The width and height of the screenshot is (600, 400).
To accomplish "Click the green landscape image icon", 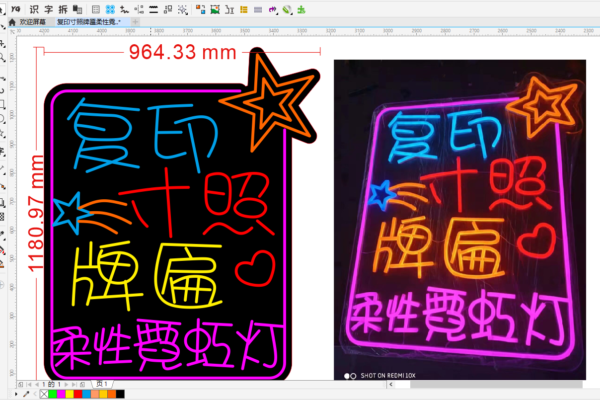I will coord(215,10).
